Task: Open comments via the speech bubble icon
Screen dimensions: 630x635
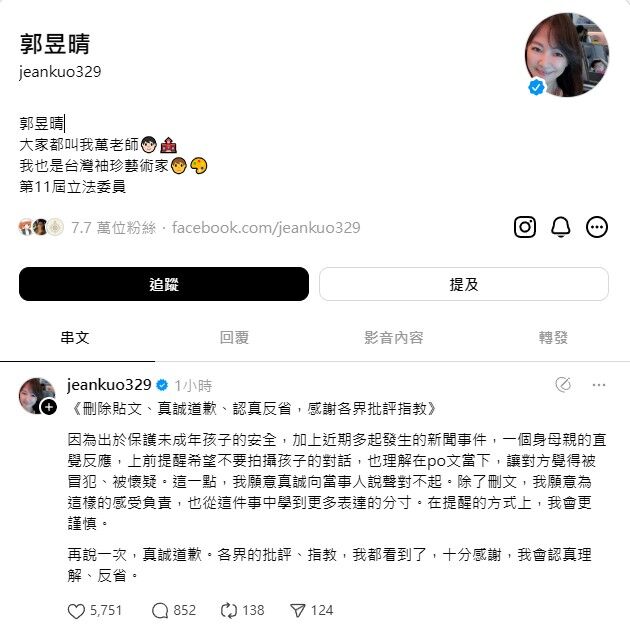Action: [160, 611]
